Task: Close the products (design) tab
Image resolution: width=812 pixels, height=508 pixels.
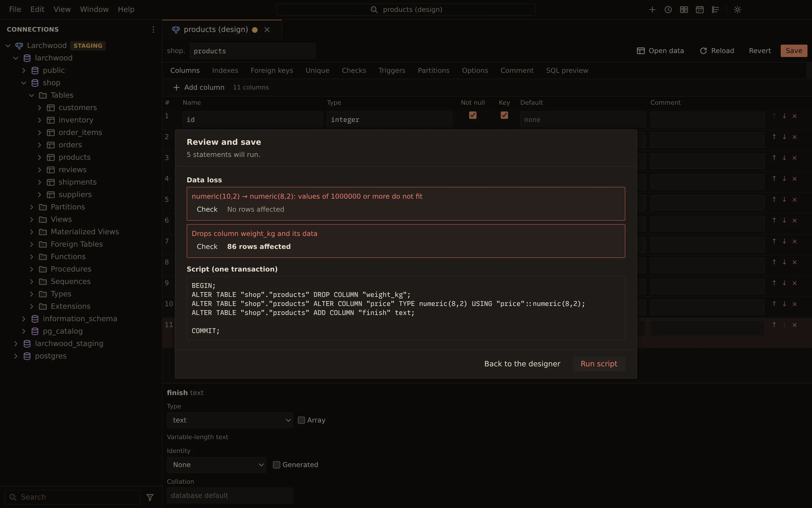Action: [267, 30]
